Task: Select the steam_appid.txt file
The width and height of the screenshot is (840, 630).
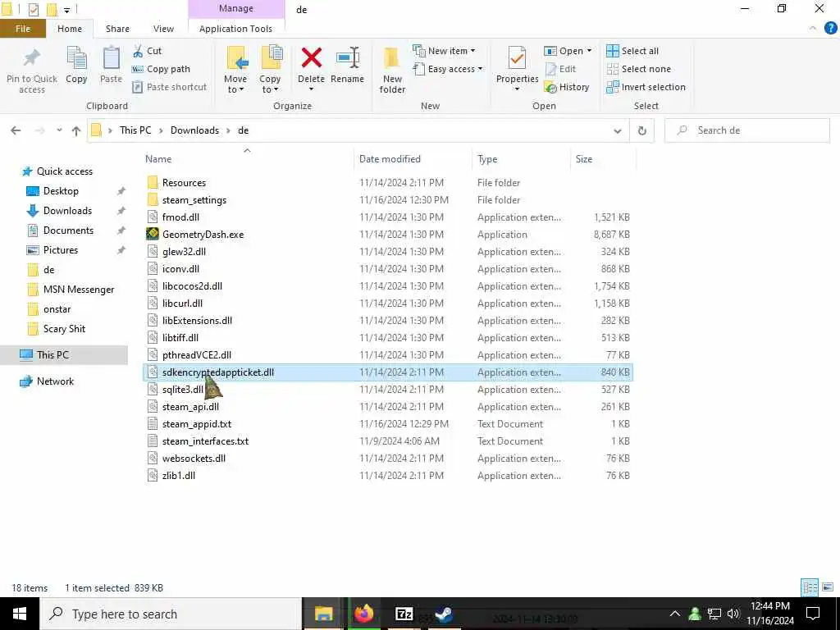Action: pos(197,424)
